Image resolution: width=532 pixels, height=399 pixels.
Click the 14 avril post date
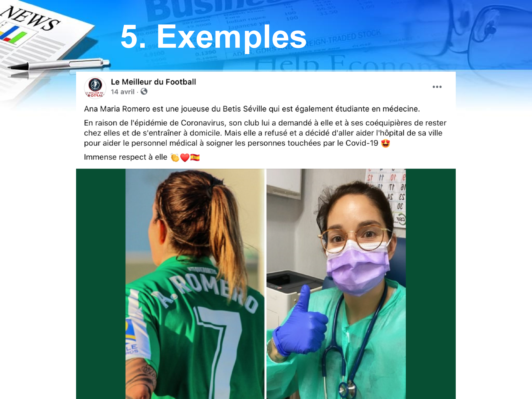coord(122,92)
